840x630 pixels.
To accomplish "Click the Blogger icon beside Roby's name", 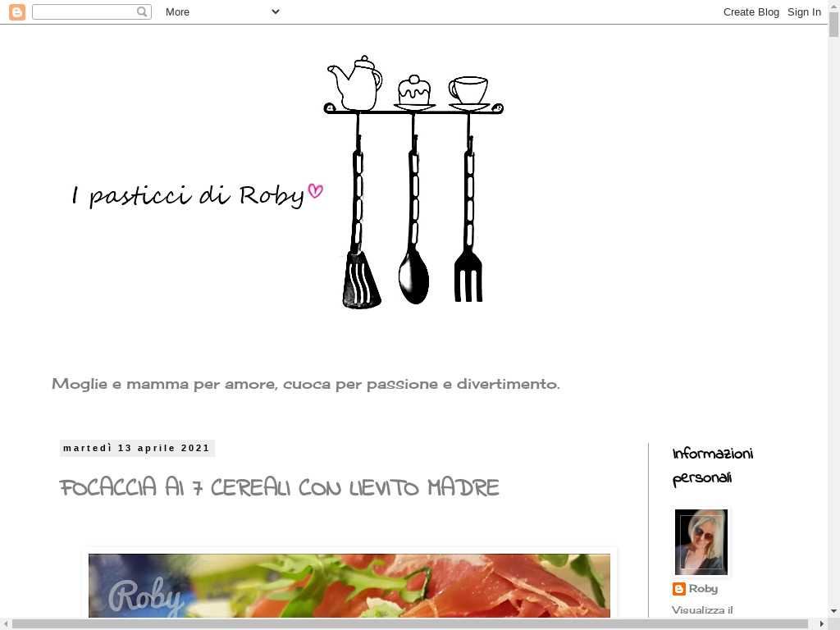I will pos(678,589).
